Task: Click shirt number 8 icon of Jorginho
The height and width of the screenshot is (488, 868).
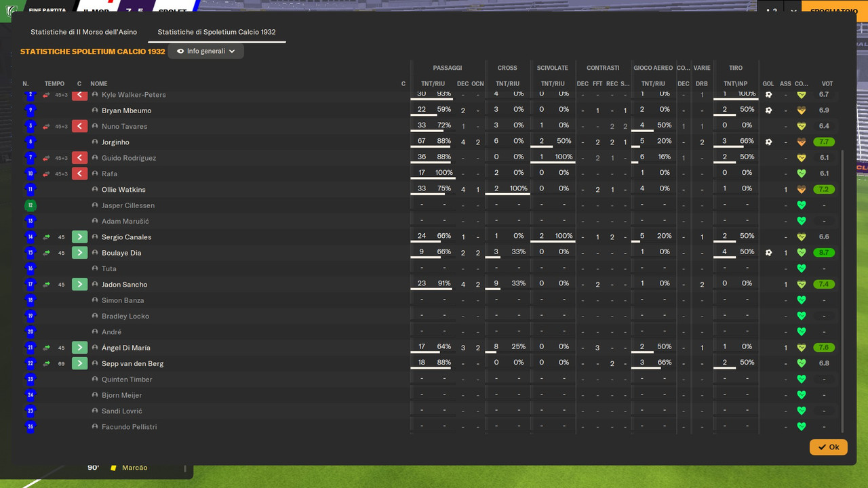Action: 30,142
